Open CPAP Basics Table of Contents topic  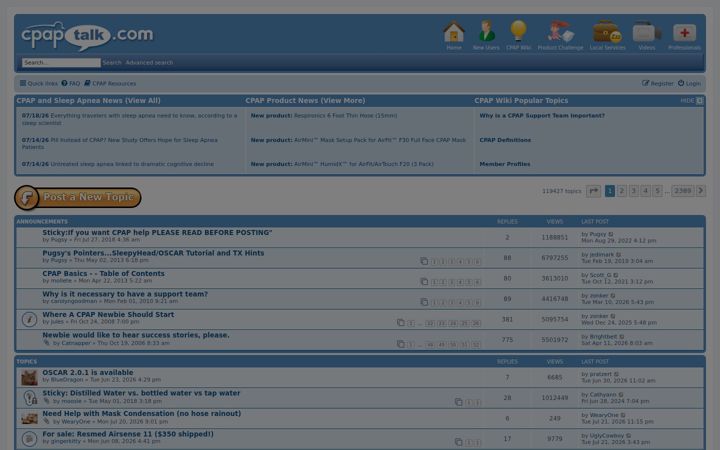click(103, 274)
